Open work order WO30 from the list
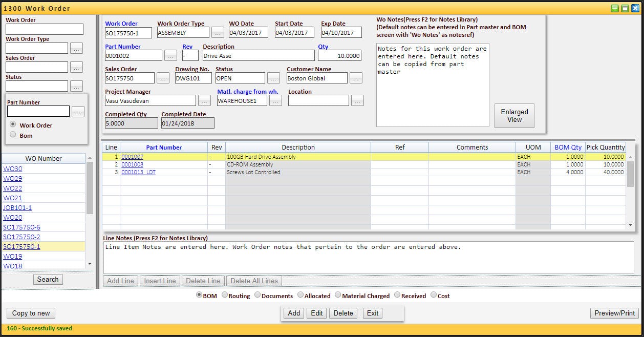The image size is (644, 337). click(x=12, y=168)
